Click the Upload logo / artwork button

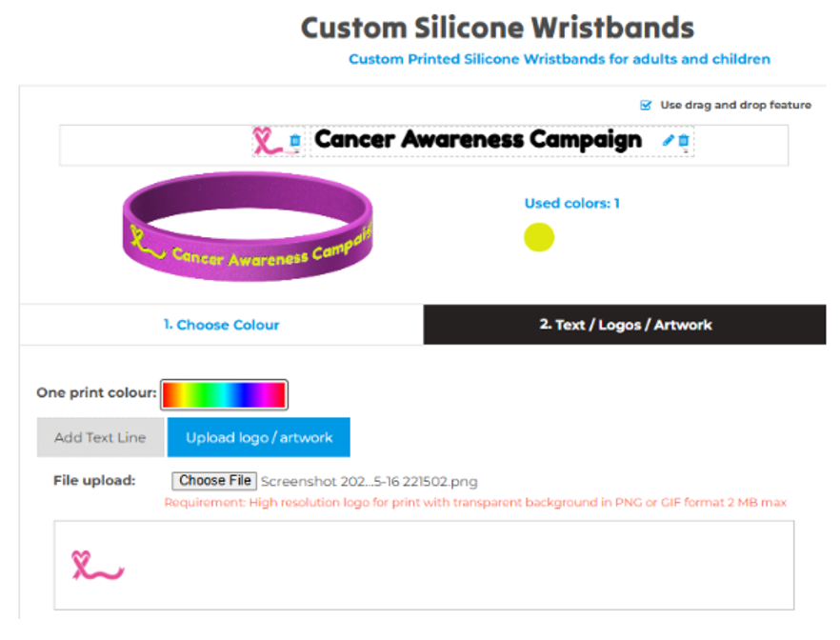(x=259, y=437)
